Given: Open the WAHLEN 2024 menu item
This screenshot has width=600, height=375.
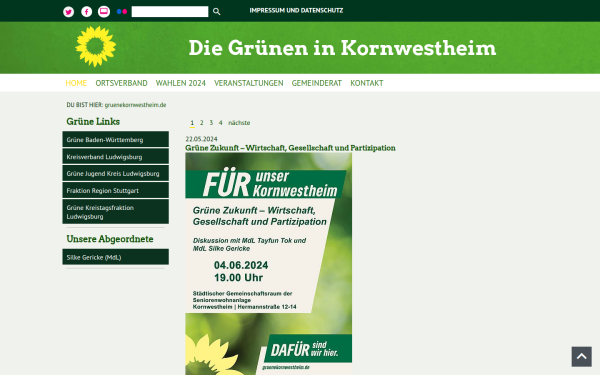Looking at the screenshot, I should pyautogui.click(x=181, y=83).
